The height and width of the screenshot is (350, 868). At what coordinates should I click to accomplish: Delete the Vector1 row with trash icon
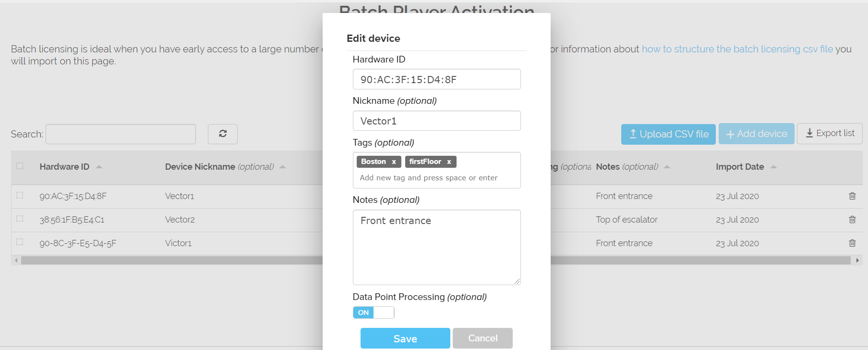852,196
